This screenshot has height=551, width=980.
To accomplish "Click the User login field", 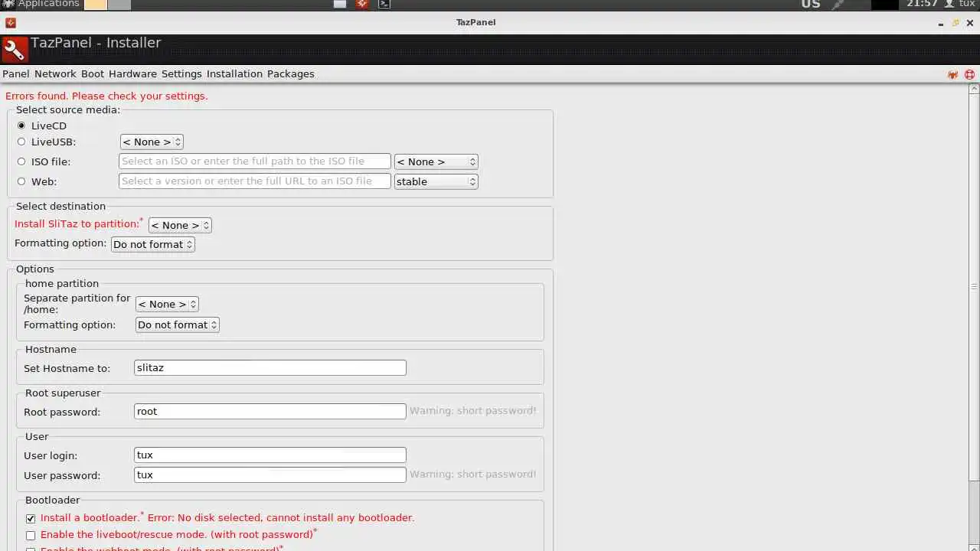I will tap(270, 455).
